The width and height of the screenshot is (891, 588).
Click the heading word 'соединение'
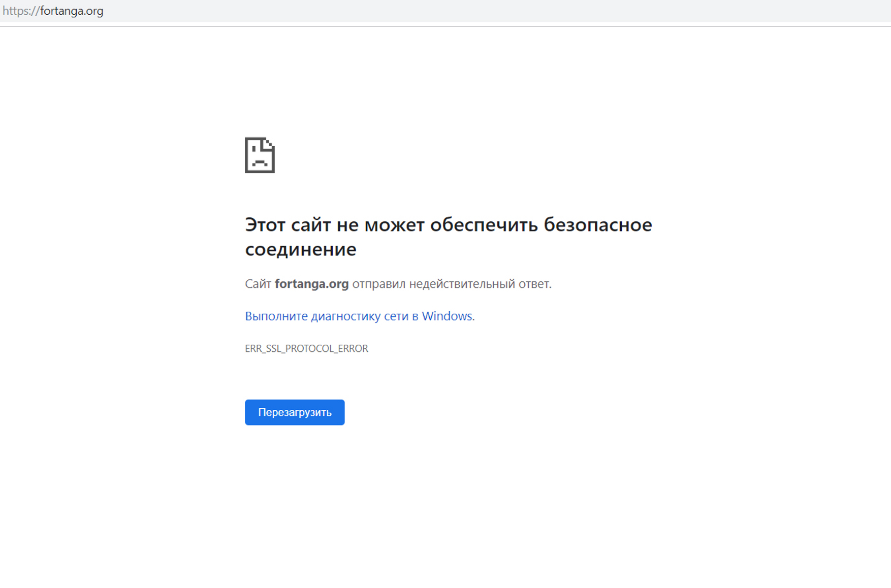pyautogui.click(x=301, y=249)
